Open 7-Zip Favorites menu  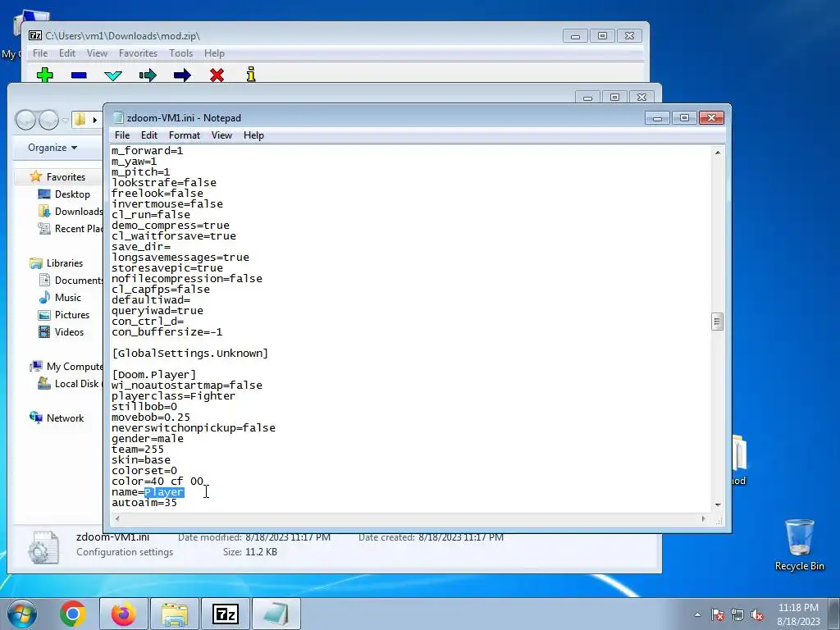click(138, 53)
